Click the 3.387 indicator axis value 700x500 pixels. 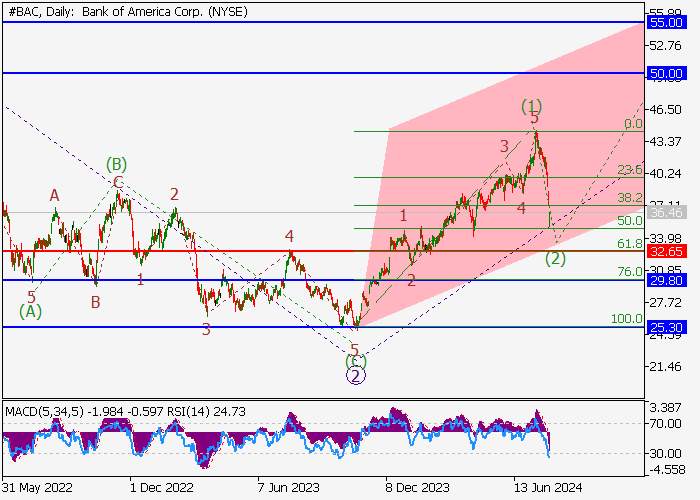pos(666,408)
